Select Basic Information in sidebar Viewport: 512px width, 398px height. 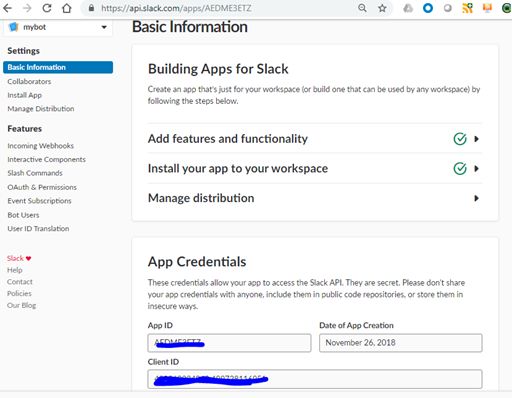coord(58,67)
